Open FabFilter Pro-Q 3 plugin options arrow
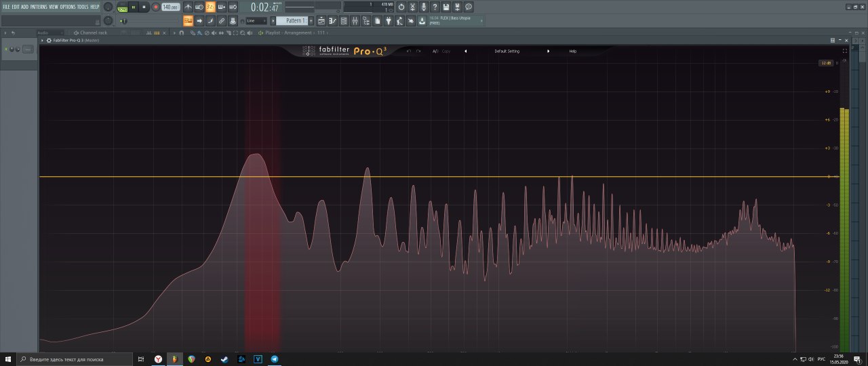The image size is (868, 366). pos(42,41)
